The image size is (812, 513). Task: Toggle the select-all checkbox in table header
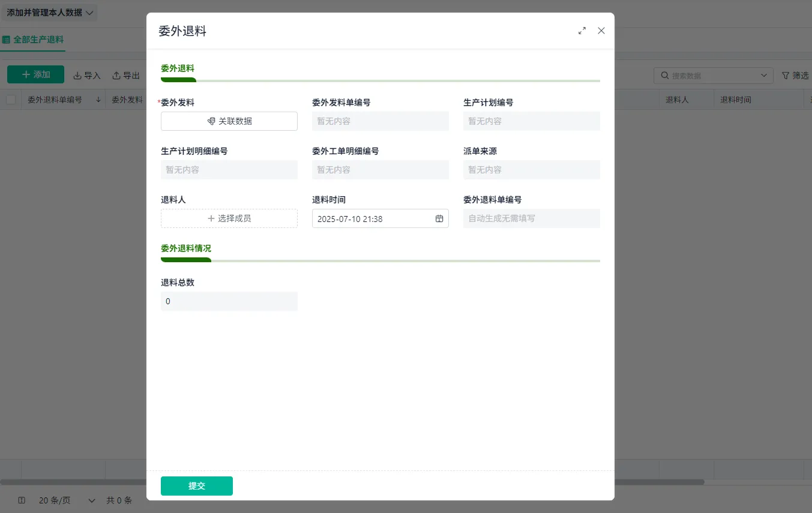[x=11, y=100]
